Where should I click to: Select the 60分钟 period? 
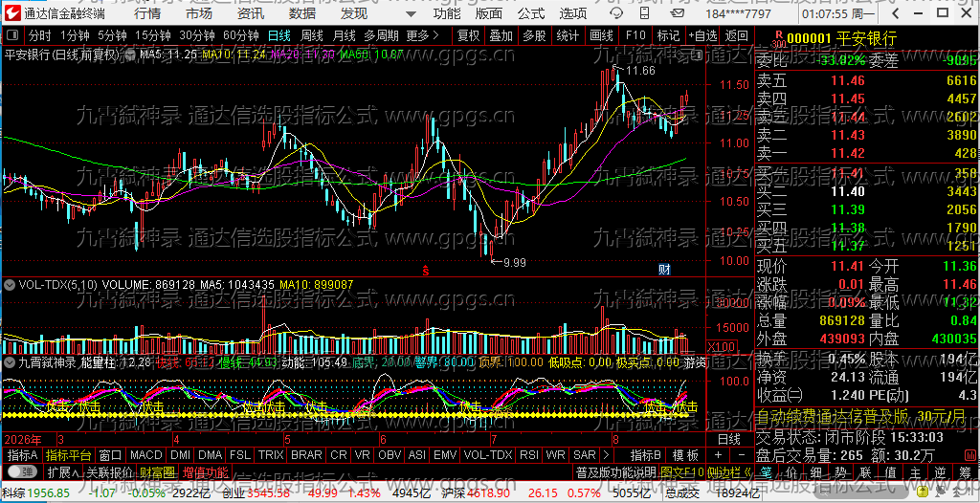(x=240, y=35)
